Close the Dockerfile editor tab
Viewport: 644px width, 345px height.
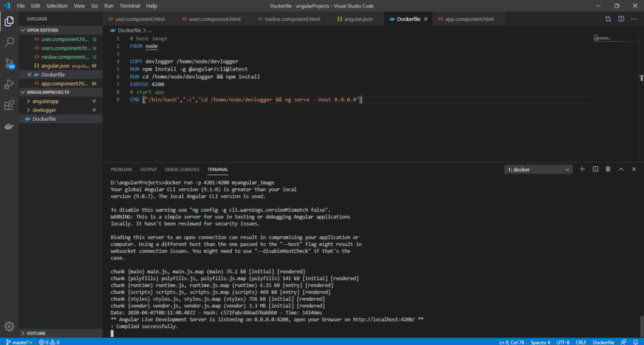tap(426, 19)
